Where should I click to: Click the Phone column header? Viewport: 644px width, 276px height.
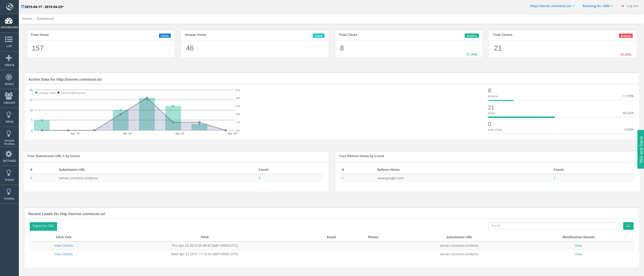tap(373, 237)
